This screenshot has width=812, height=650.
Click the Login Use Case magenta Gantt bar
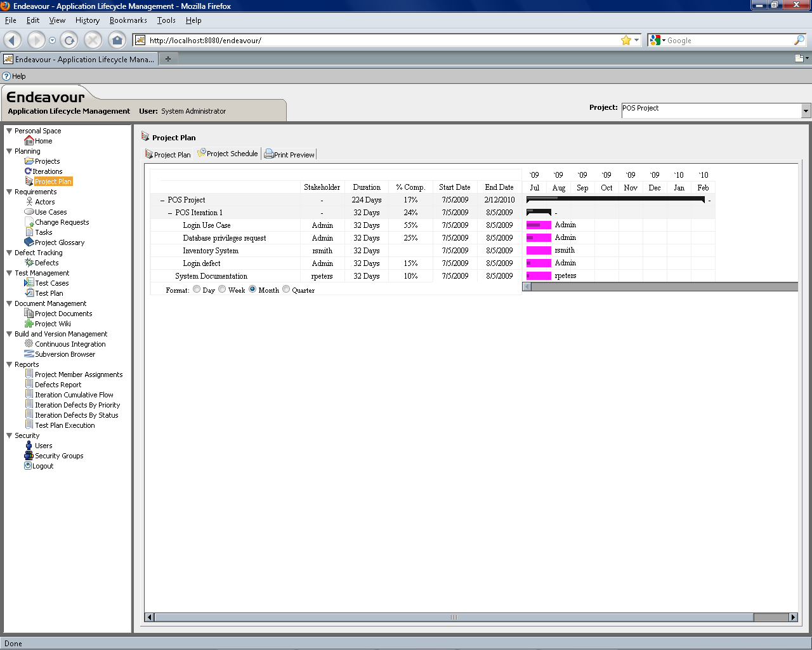point(539,225)
